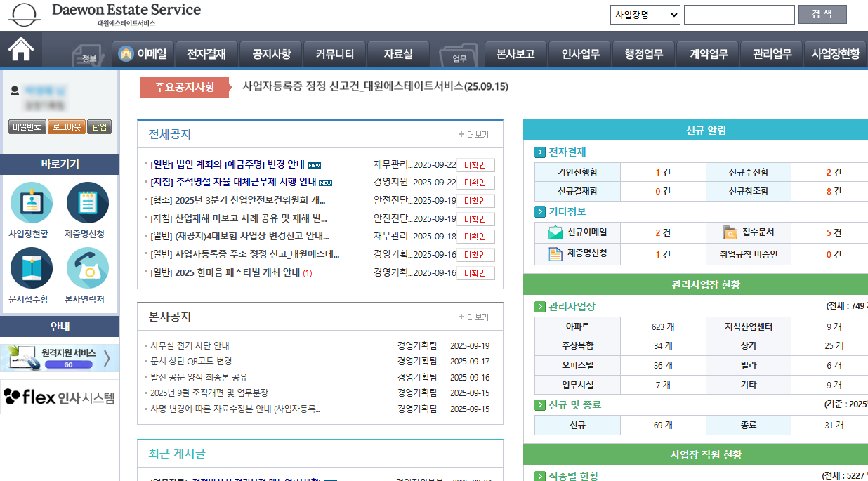Click the home icon in navigation bar
Viewport: 868px width, 481px height.
(21, 49)
